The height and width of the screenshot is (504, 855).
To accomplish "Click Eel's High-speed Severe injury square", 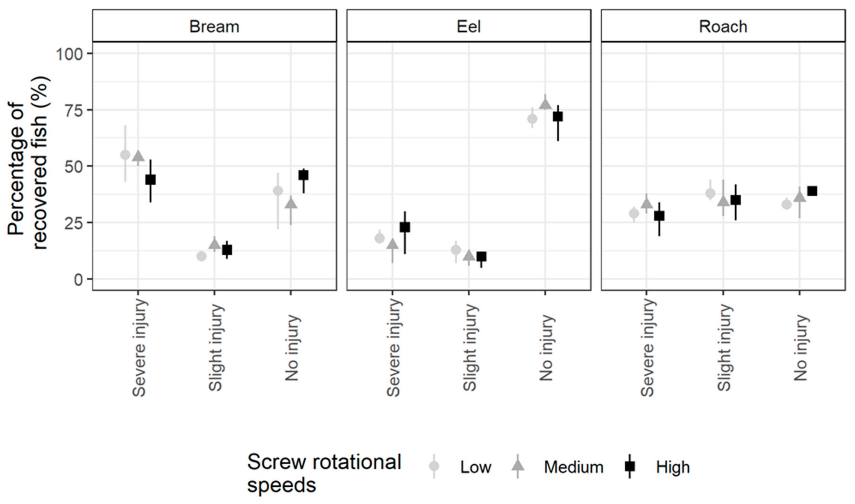I will 405,227.
